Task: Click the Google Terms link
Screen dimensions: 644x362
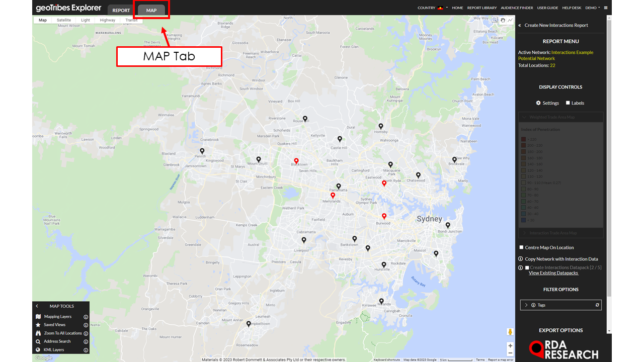Action: coord(480,359)
